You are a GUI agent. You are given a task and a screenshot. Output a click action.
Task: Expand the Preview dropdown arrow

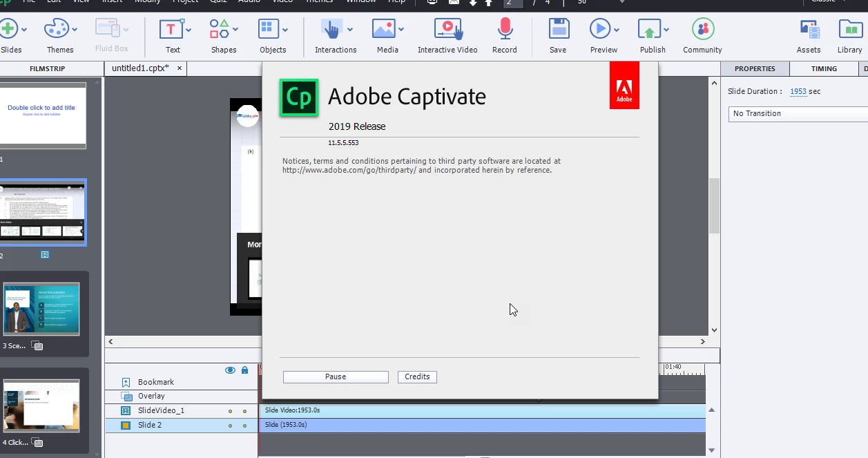click(617, 30)
